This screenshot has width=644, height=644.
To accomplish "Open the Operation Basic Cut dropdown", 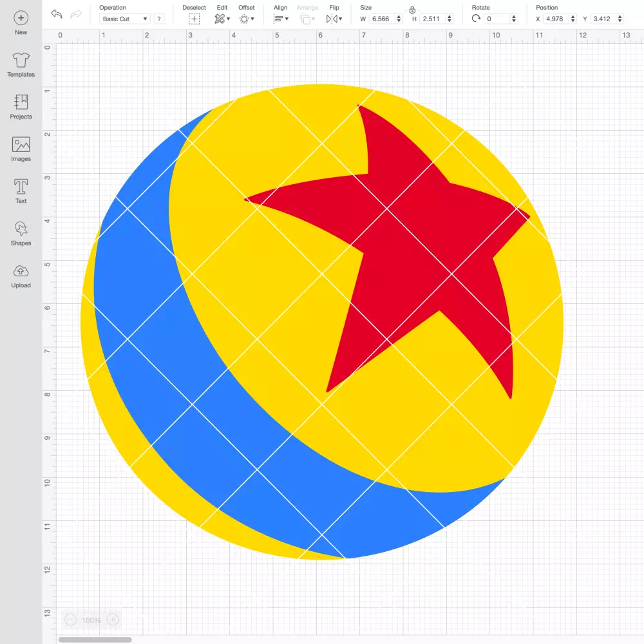I will point(125,19).
